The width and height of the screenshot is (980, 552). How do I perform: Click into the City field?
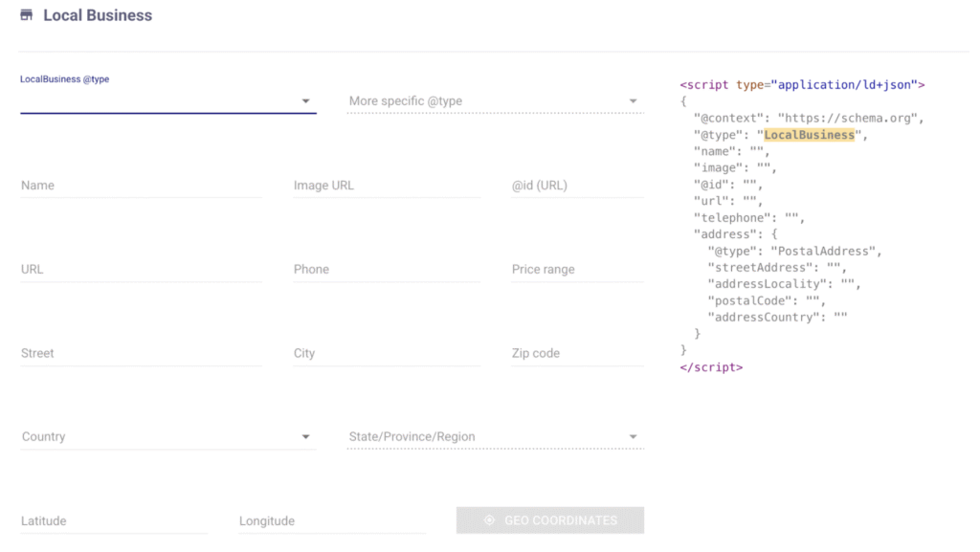(387, 353)
